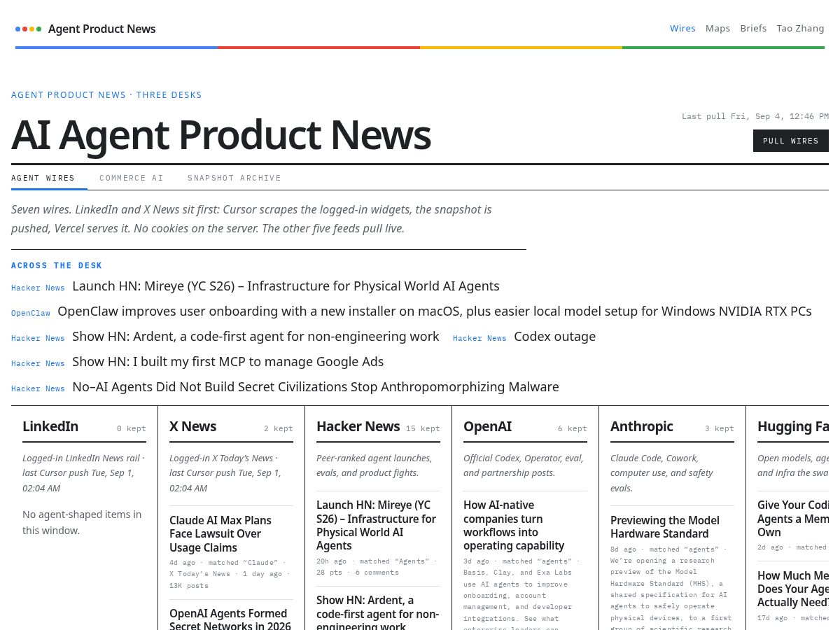Open 'How AI-native companies turn workflows' article
The width and height of the screenshot is (840, 630).
(514, 525)
